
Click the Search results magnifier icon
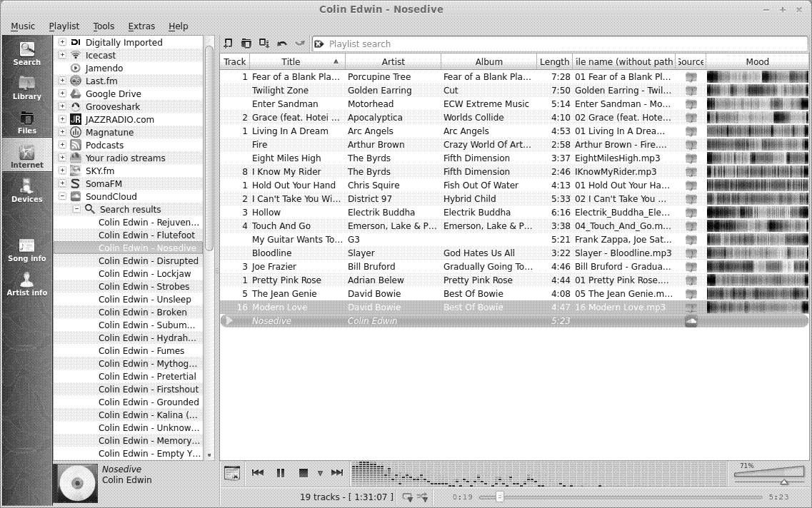(x=90, y=209)
